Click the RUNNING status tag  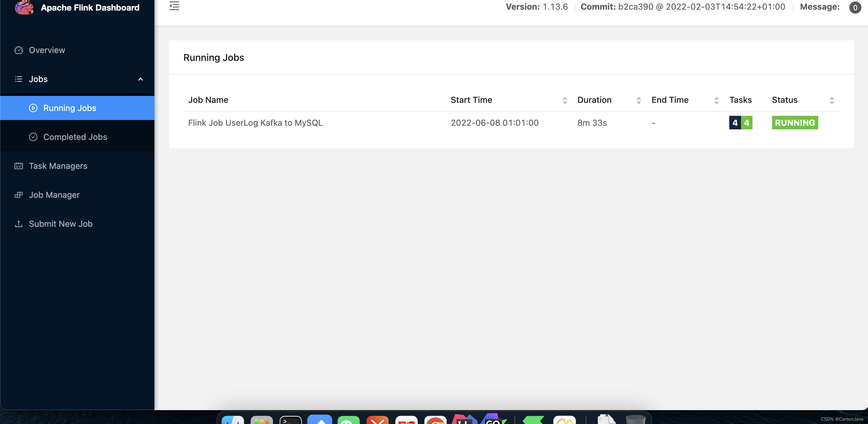(x=795, y=123)
